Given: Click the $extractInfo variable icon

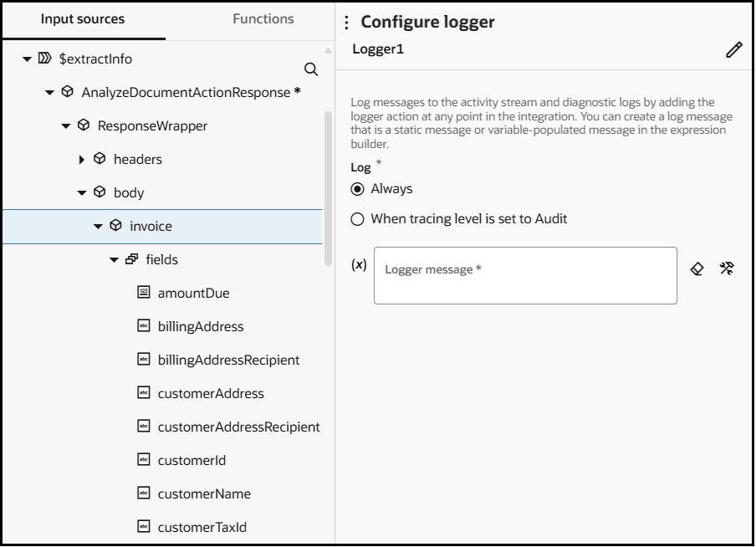Looking at the screenshot, I should 45,59.
